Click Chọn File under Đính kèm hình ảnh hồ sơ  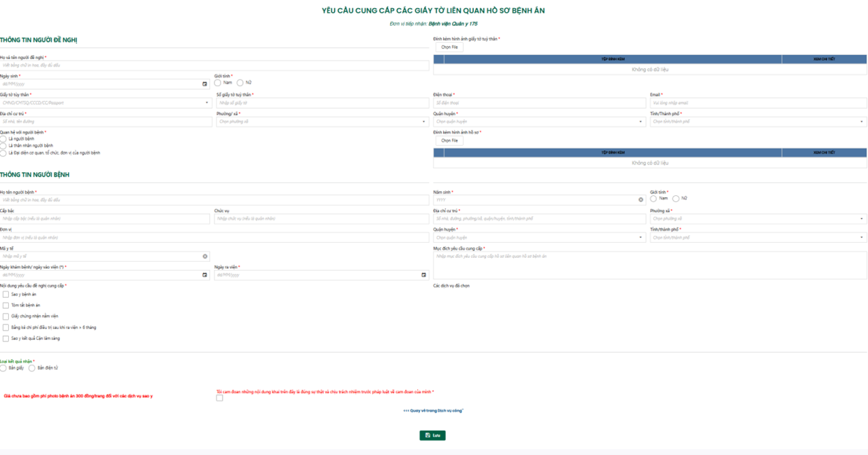[449, 141]
